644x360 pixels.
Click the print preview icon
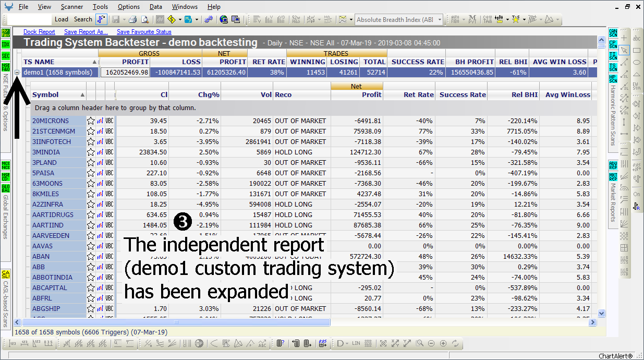tap(145, 20)
